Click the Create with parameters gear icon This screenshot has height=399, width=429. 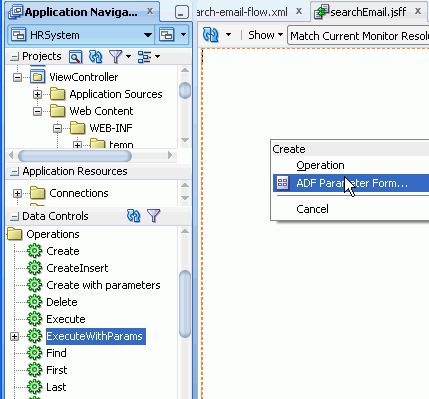point(35,285)
